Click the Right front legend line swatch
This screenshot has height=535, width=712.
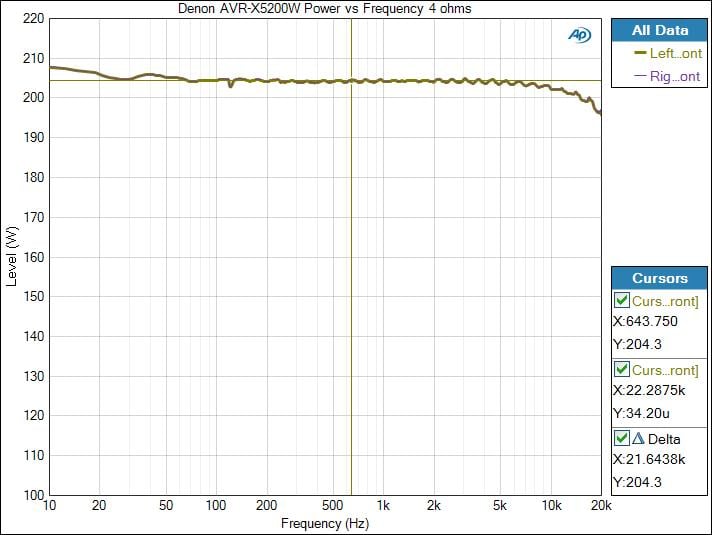640,76
